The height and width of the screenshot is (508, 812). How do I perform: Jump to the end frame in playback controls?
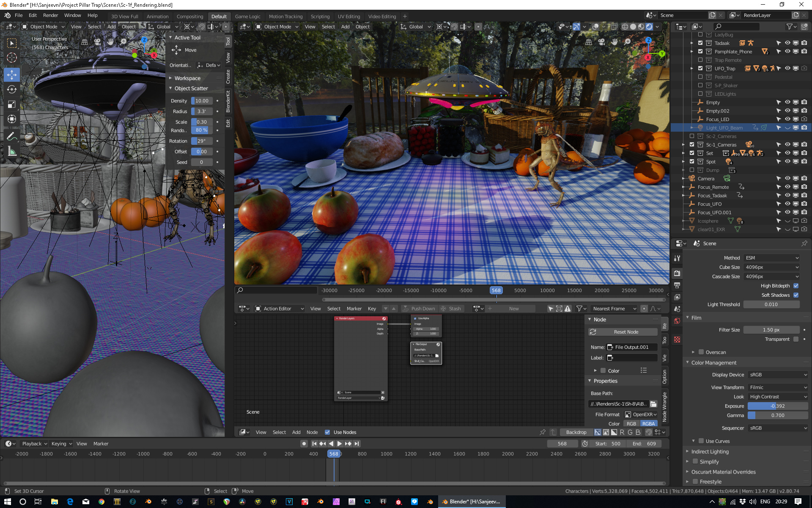click(x=357, y=444)
